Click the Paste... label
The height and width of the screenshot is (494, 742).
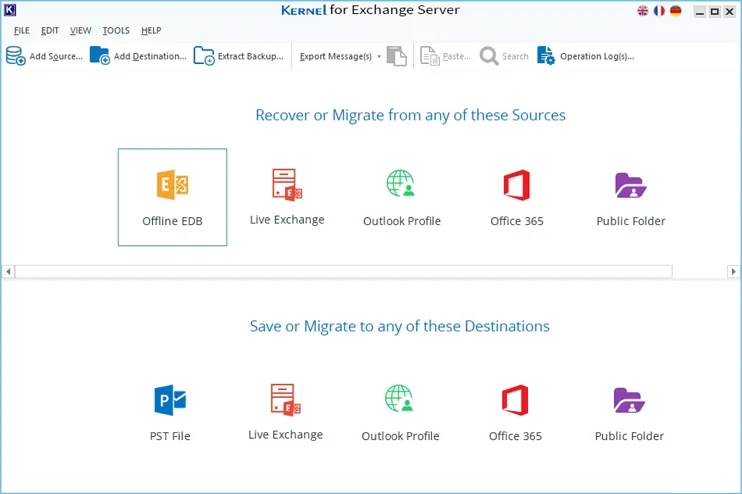(x=457, y=56)
